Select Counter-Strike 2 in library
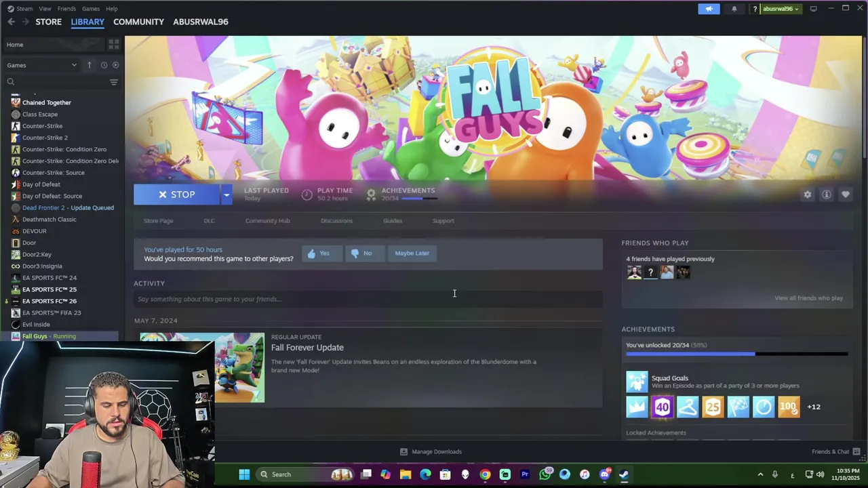 (x=45, y=138)
